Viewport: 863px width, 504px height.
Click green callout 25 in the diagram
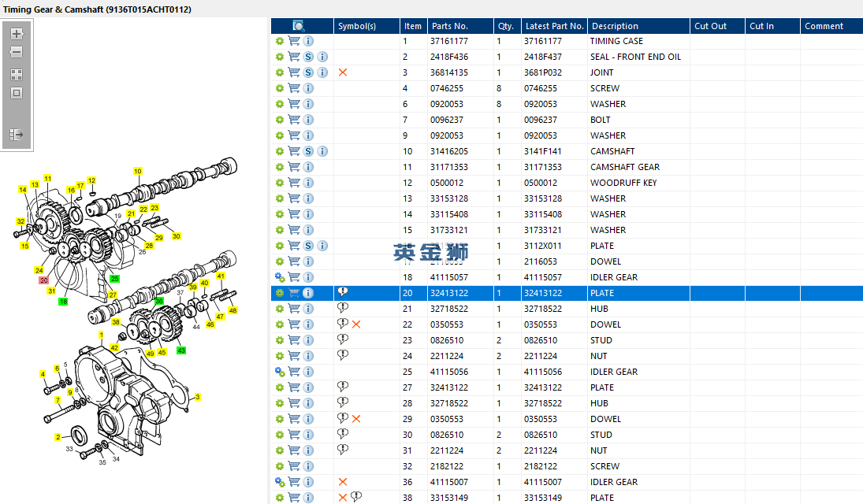(x=114, y=279)
